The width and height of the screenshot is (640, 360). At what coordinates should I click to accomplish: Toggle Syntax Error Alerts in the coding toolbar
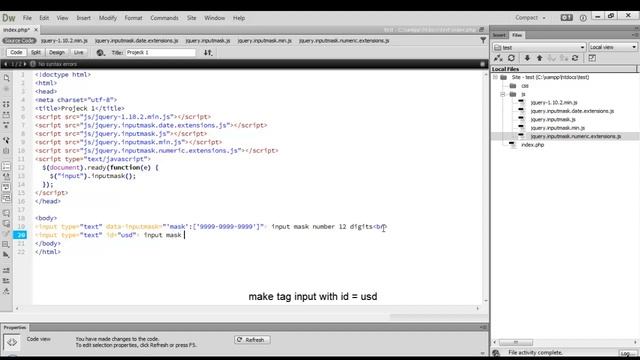coord(6,198)
